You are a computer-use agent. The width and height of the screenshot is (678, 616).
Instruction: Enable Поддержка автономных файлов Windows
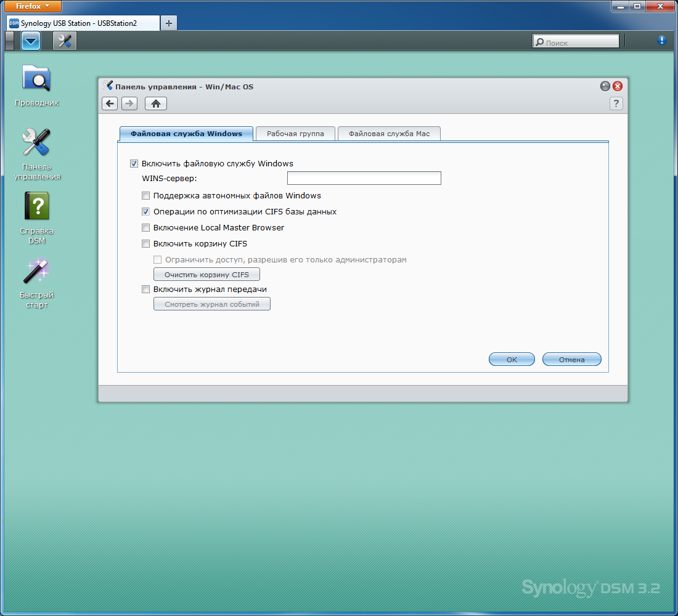click(x=145, y=195)
